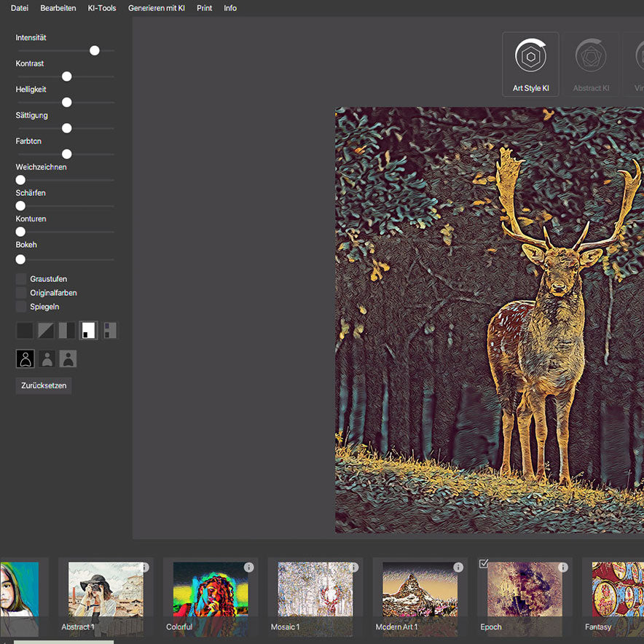Toggle the Spiegeln checkbox

(21, 307)
